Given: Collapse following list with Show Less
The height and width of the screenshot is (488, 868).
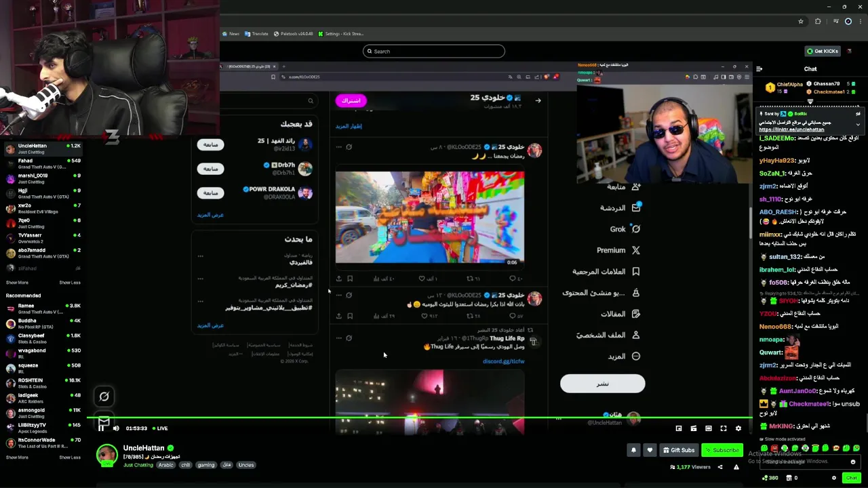Looking at the screenshot, I should pos(70,283).
